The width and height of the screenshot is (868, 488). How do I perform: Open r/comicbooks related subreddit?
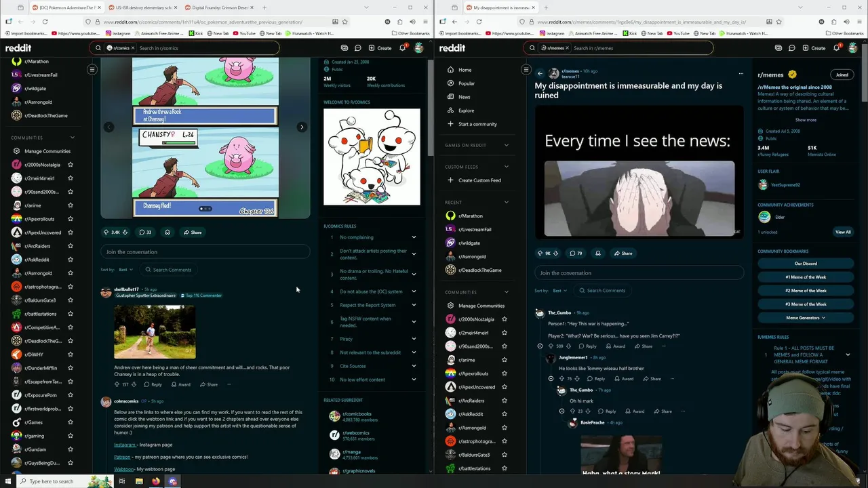point(357,414)
